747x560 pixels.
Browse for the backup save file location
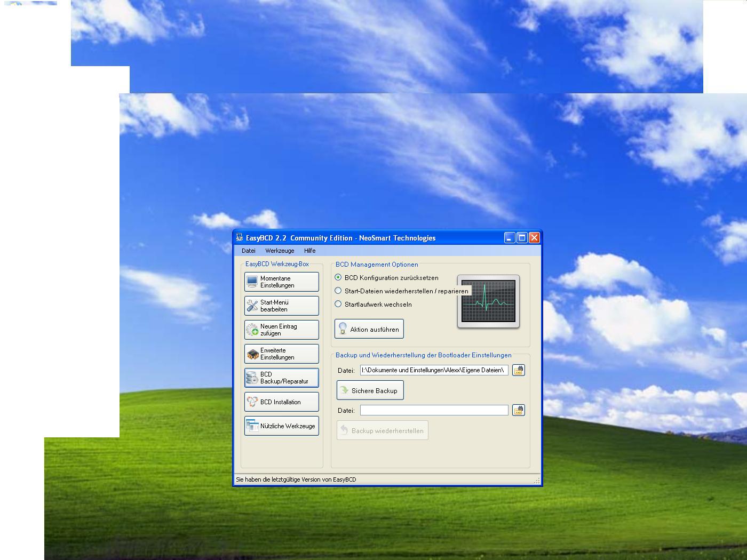pyautogui.click(x=519, y=370)
